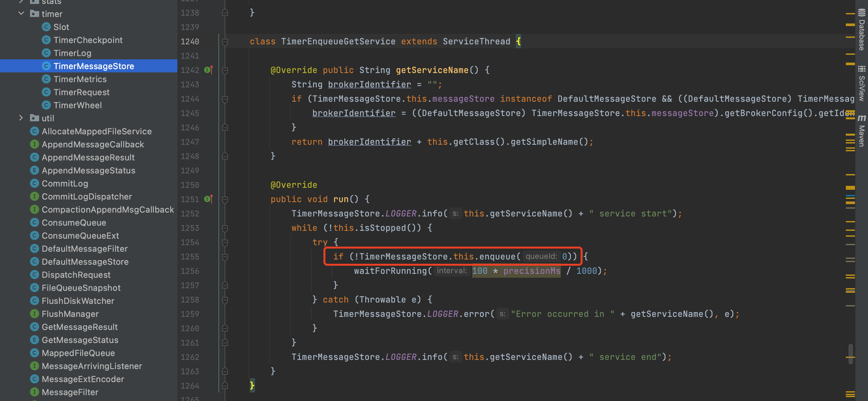Fold the getServiceName method at line 1242
Viewport: 868px width, 401px height.
(x=224, y=70)
